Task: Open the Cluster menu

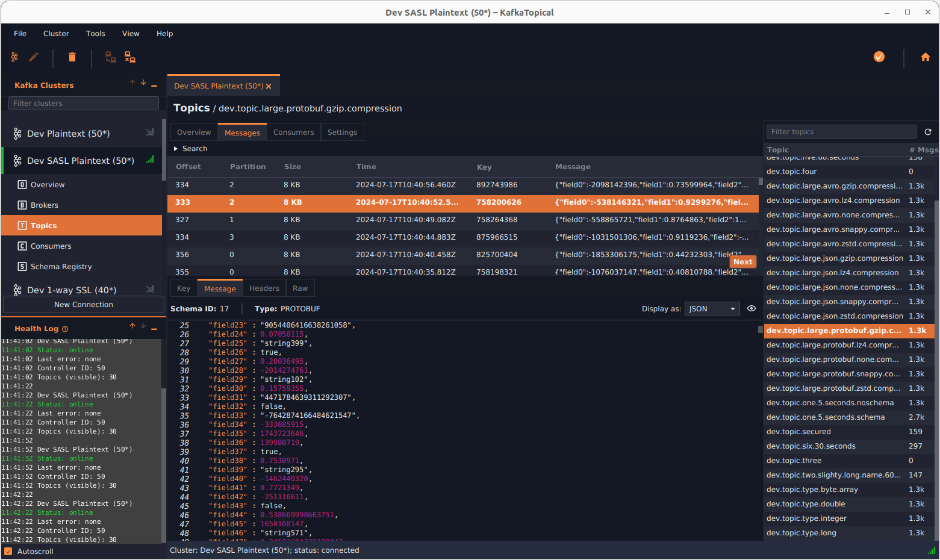Action: coord(56,34)
